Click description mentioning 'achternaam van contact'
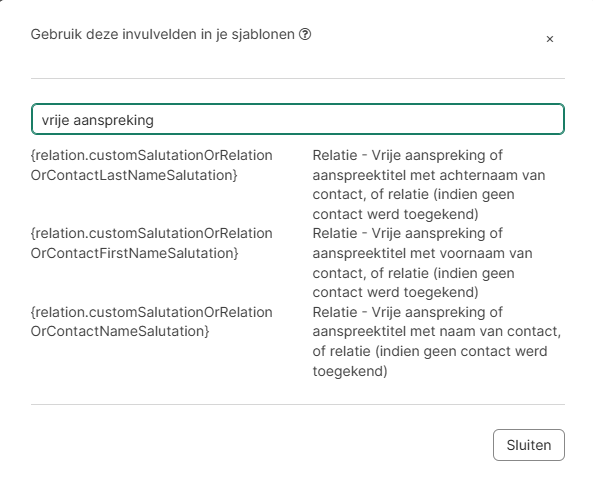 (429, 185)
